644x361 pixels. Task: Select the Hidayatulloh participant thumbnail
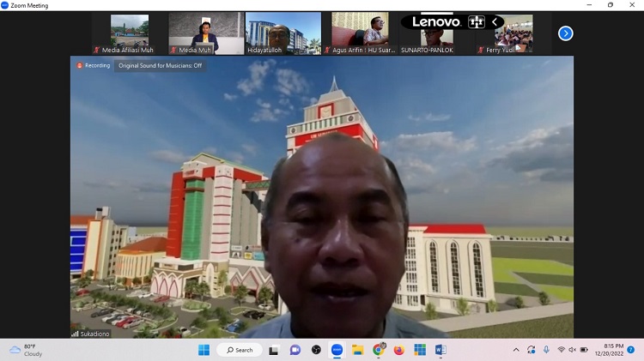(283, 33)
